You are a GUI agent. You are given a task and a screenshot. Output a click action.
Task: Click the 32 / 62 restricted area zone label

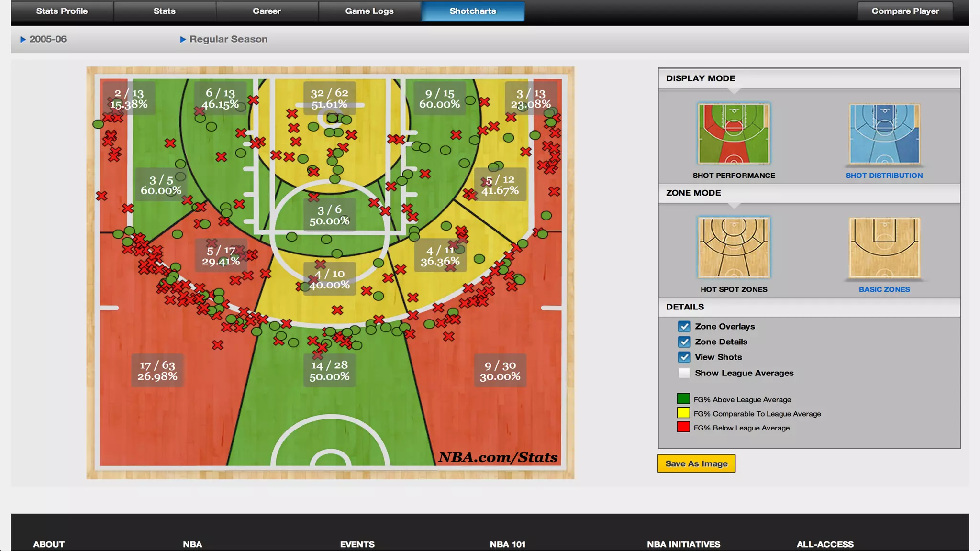point(329,99)
